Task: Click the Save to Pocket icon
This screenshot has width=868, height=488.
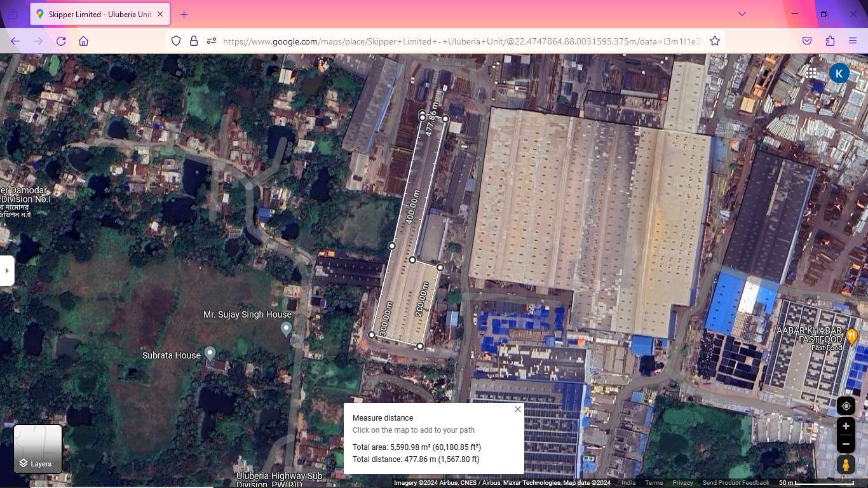Action: point(807,41)
